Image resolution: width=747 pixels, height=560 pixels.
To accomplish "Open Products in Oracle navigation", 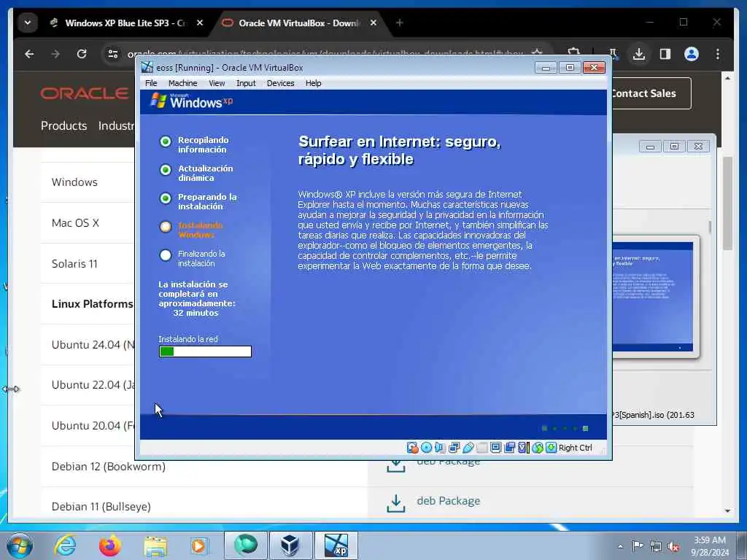I will pyautogui.click(x=64, y=125).
